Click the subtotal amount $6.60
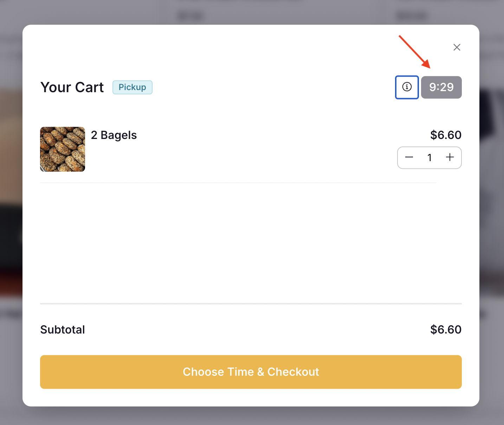 (446, 330)
